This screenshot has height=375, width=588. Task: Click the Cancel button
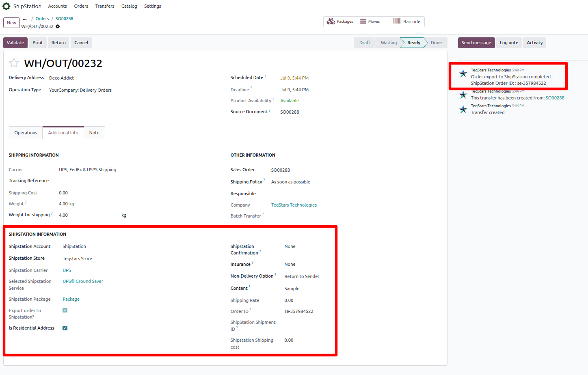[x=81, y=43]
